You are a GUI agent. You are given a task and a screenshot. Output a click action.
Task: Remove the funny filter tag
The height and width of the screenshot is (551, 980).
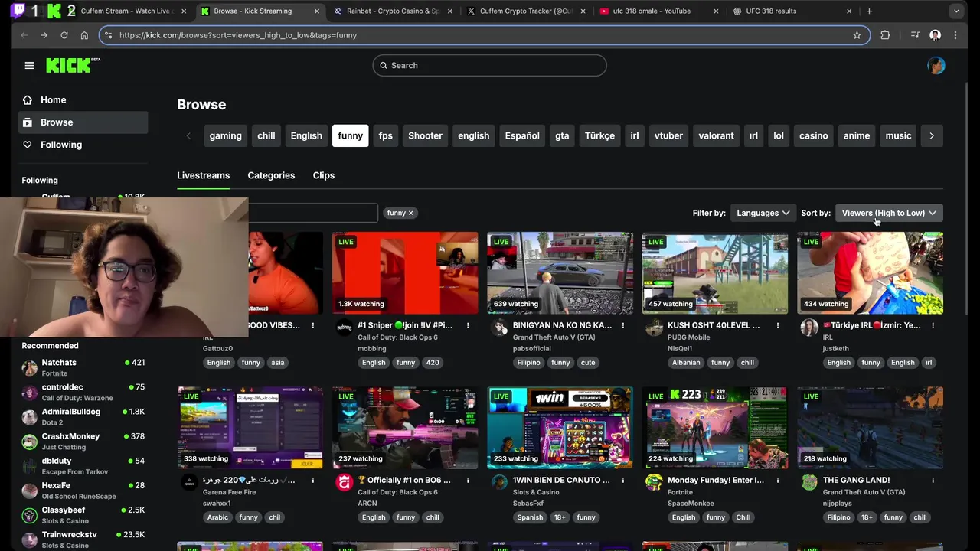coord(410,213)
